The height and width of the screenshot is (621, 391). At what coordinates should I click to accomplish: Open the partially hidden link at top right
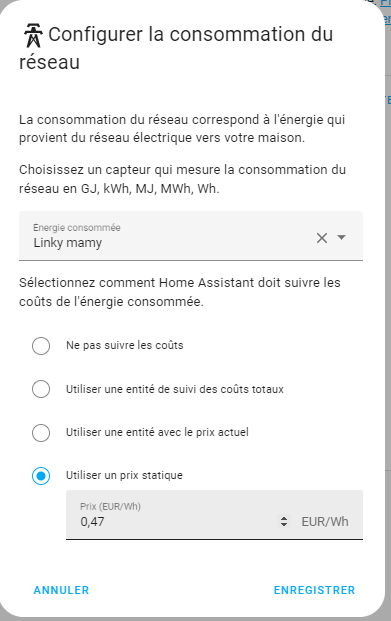tap(385, 3)
